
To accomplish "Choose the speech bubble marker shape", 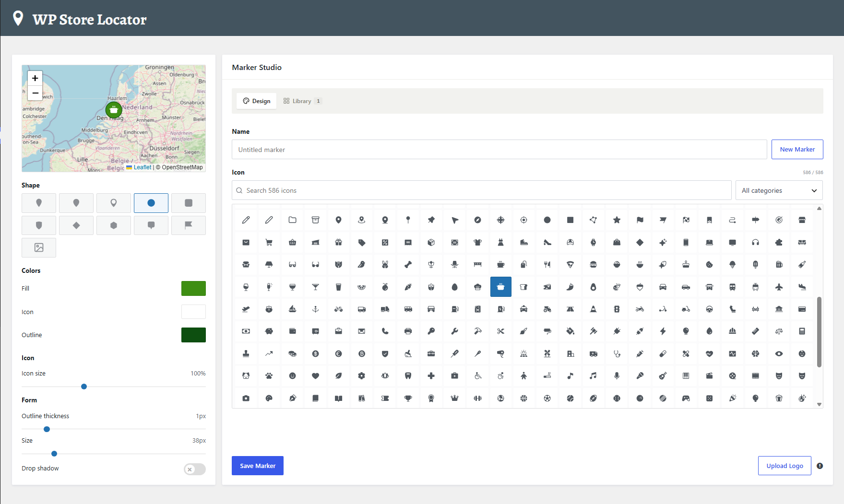I will (x=151, y=225).
